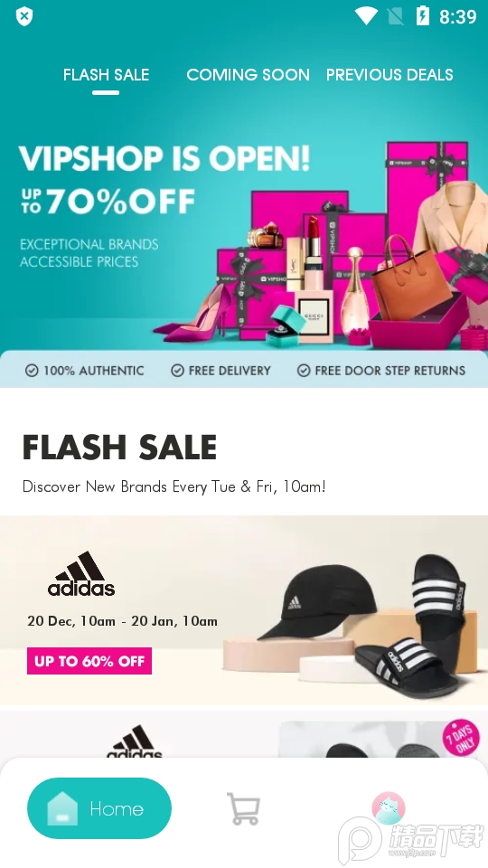This screenshot has height=868, width=488.
Task: Open the Vipshop Is Open promo banner
Action: point(244,238)
